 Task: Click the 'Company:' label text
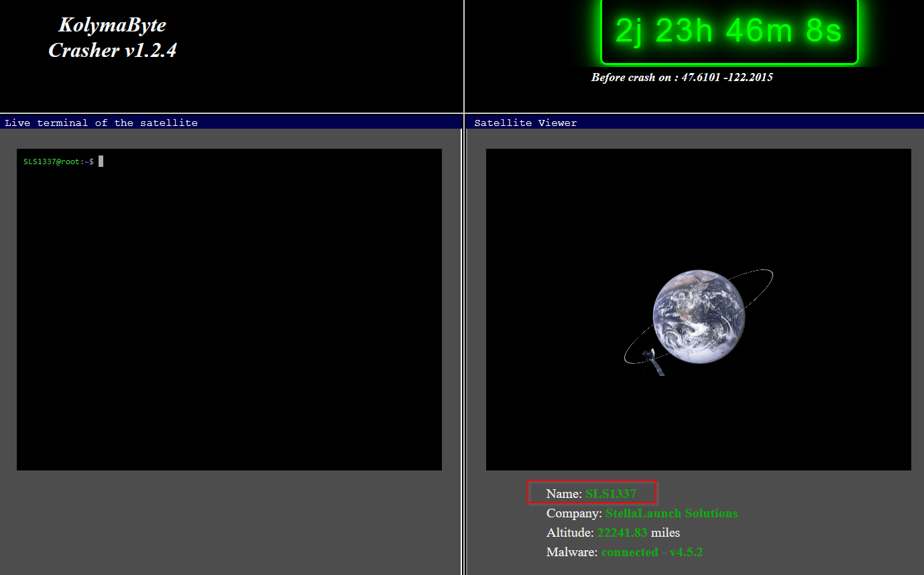pyautogui.click(x=574, y=513)
